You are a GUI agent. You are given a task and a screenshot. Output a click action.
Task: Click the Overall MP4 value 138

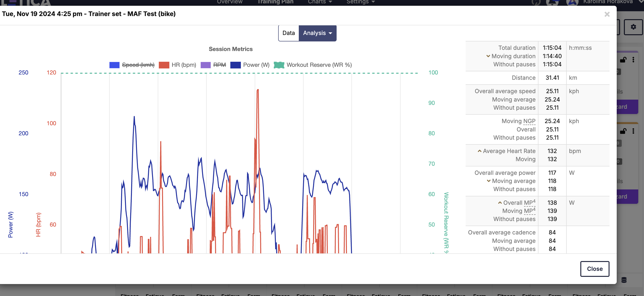point(552,203)
